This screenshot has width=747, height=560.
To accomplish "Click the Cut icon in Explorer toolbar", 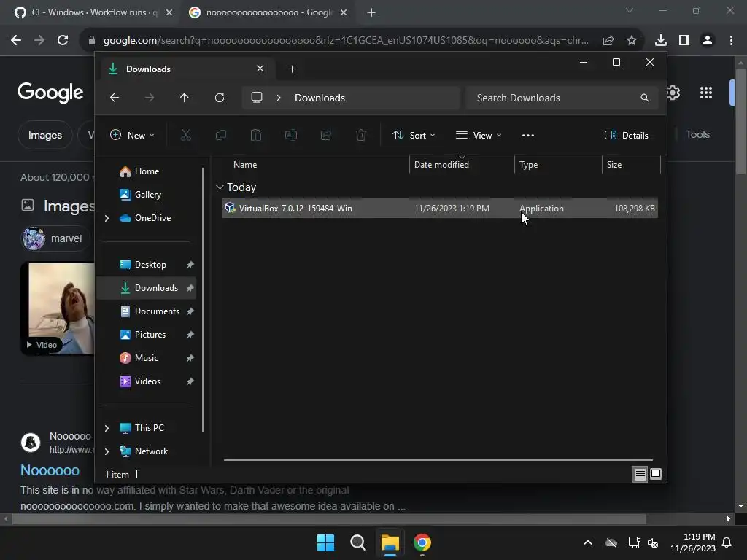I will tap(186, 135).
